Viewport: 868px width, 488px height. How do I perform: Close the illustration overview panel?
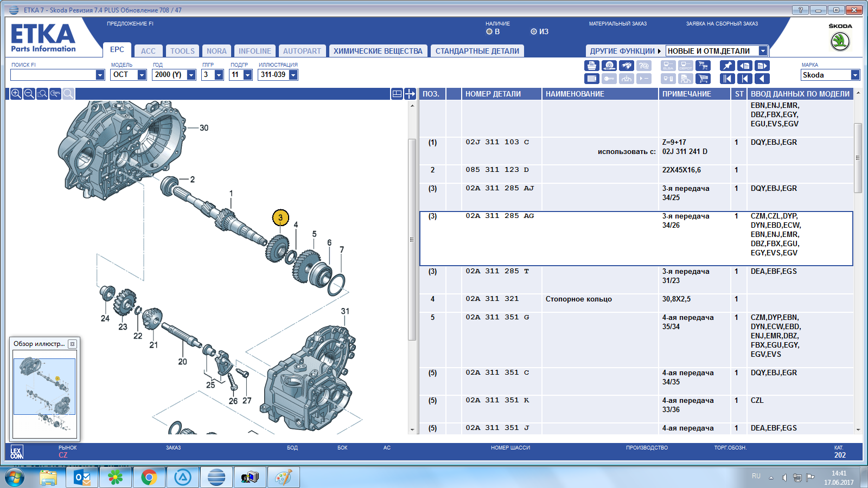(72, 344)
